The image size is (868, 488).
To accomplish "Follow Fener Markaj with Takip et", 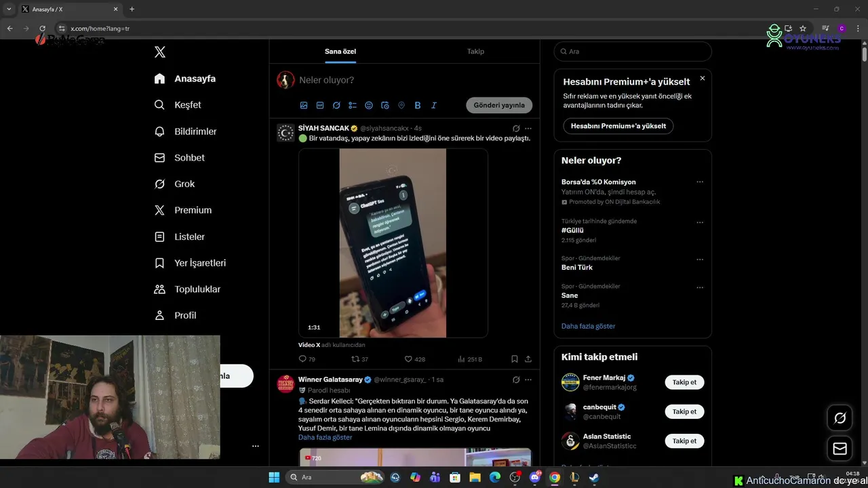I will click(684, 382).
